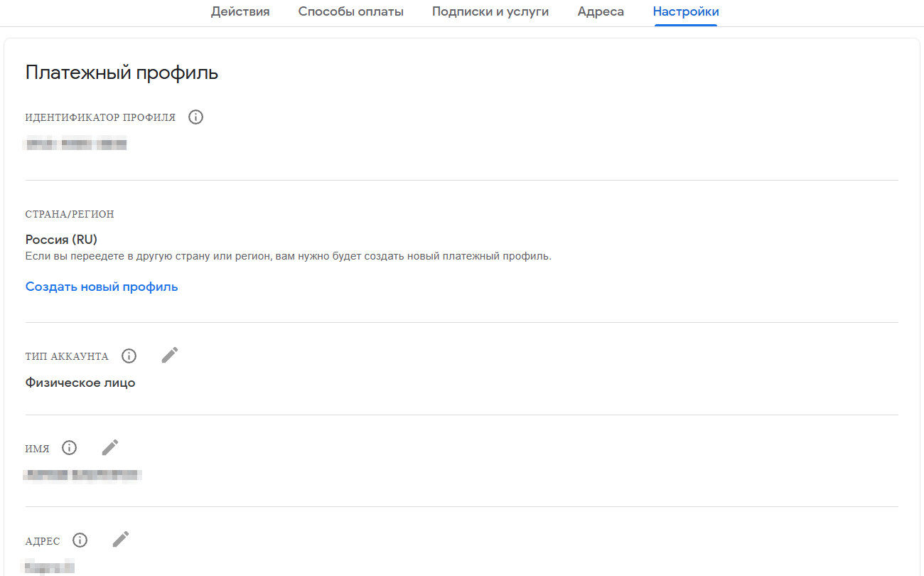Click the Страна/регион section label
Screen dimensions: 924x576
pyautogui.click(x=70, y=214)
